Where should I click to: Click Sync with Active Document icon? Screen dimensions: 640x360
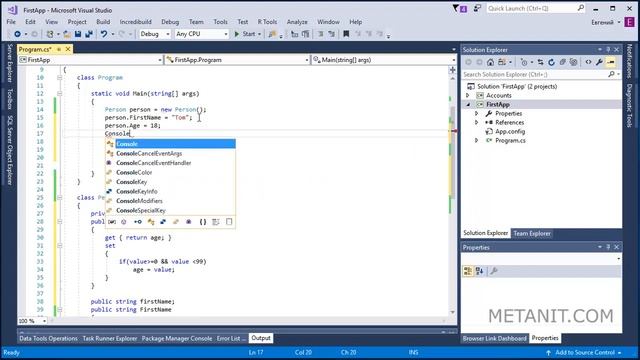(x=540, y=62)
